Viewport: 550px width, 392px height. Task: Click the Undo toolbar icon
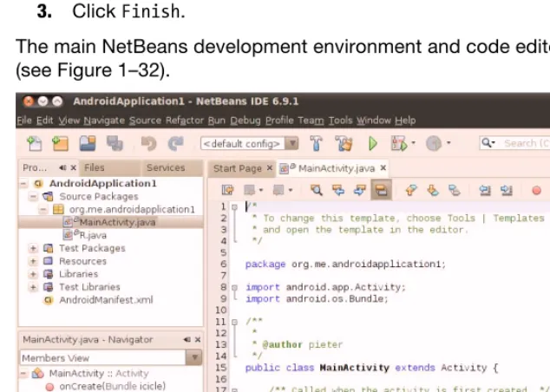click(x=148, y=143)
